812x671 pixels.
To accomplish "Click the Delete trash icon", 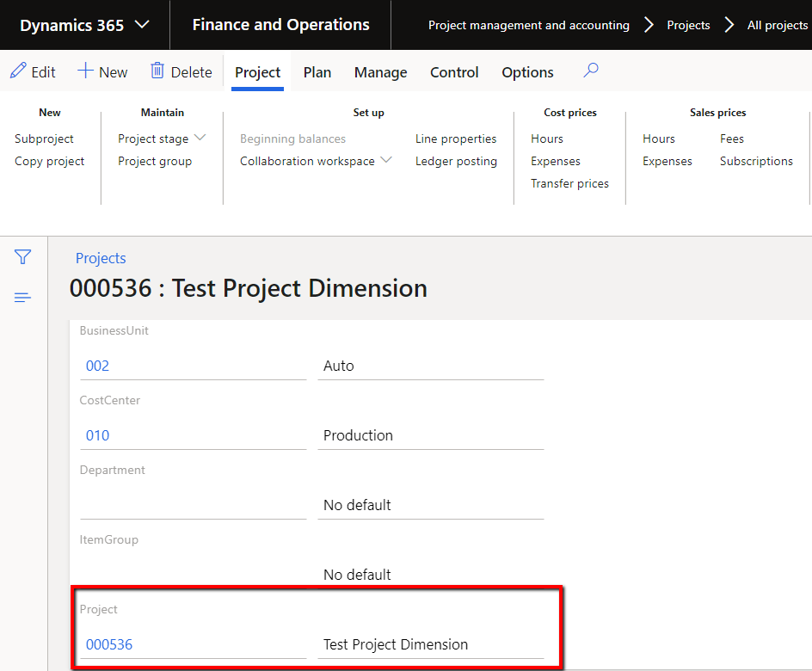I will click(x=160, y=71).
